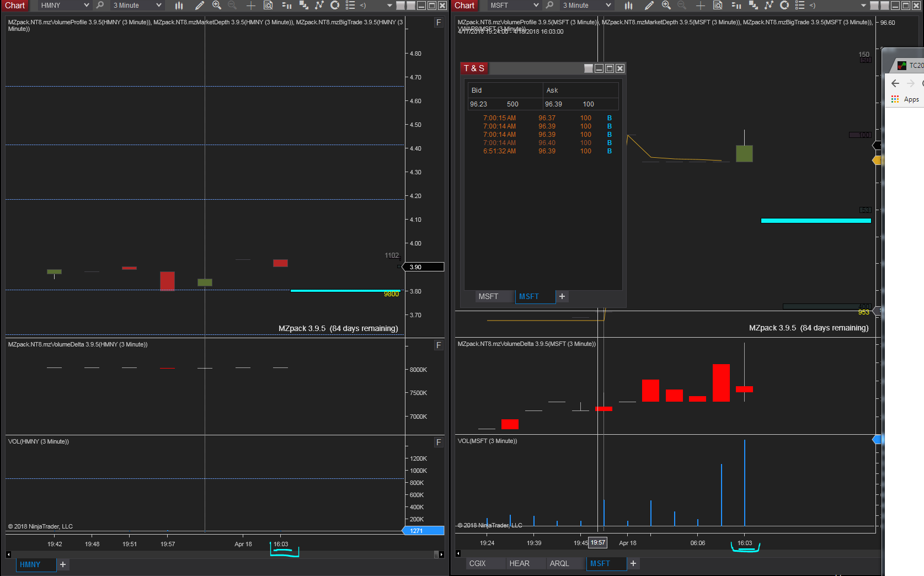Click the left scroll arrow under HMNY chart

click(8, 554)
